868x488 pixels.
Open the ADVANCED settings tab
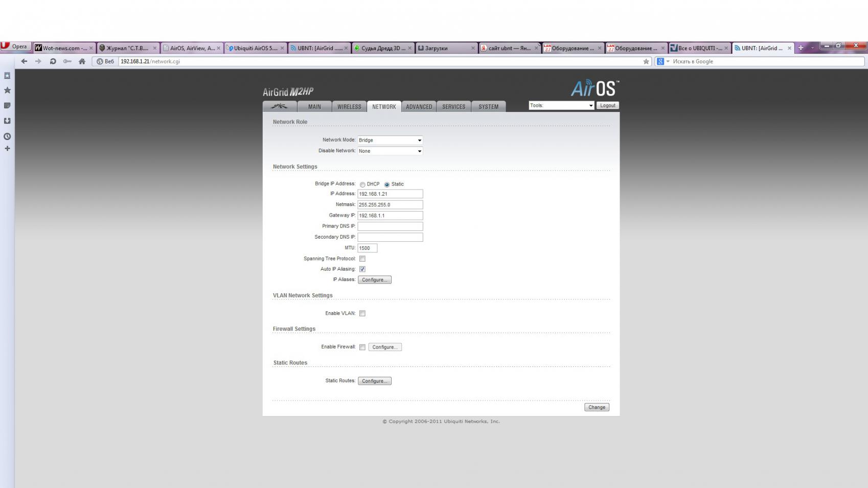(419, 106)
